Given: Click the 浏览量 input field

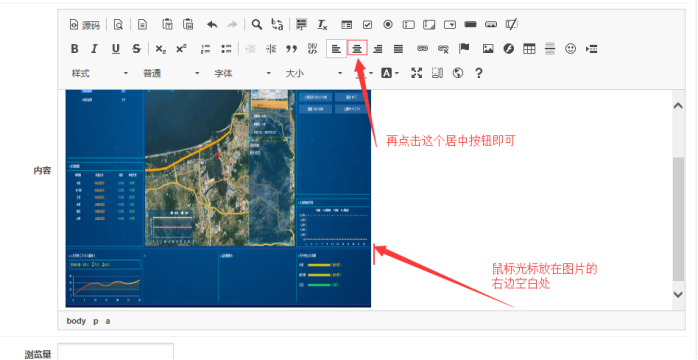Looking at the screenshot, I should [116, 352].
